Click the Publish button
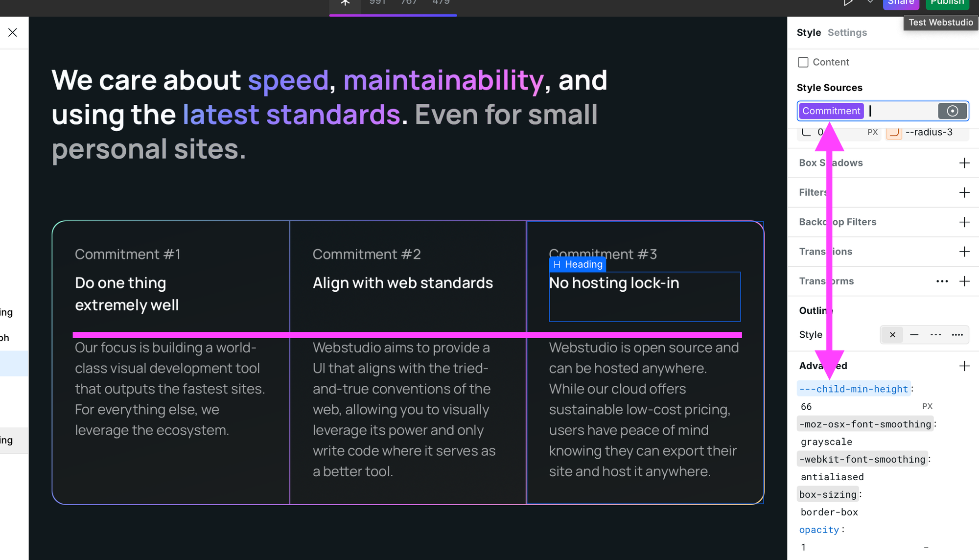The image size is (979, 560). click(947, 2)
